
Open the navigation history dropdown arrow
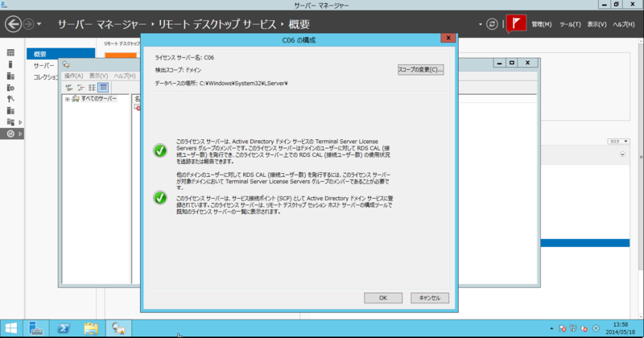tap(39, 24)
